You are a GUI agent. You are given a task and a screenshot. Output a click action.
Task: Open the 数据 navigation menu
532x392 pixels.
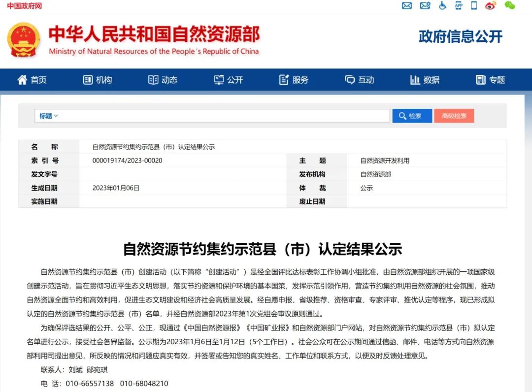[x=425, y=80]
